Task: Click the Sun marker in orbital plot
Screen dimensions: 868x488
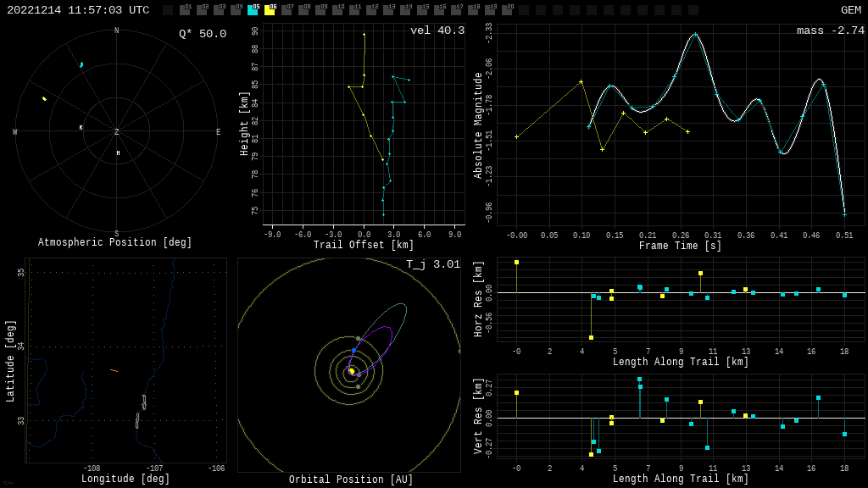Action: [x=352, y=371]
